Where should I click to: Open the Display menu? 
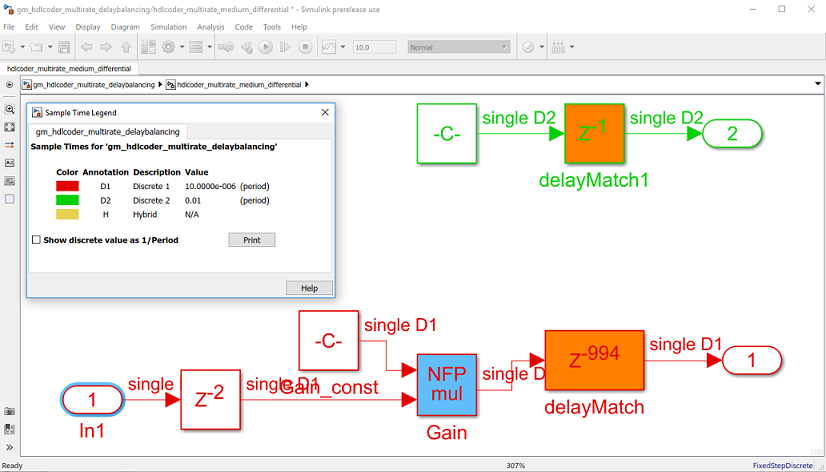(87, 27)
